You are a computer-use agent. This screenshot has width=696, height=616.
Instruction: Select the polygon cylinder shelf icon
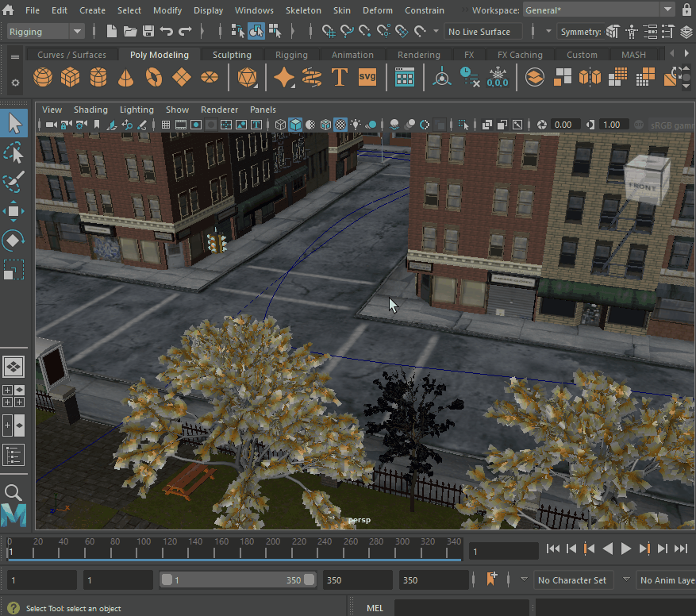[98, 78]
